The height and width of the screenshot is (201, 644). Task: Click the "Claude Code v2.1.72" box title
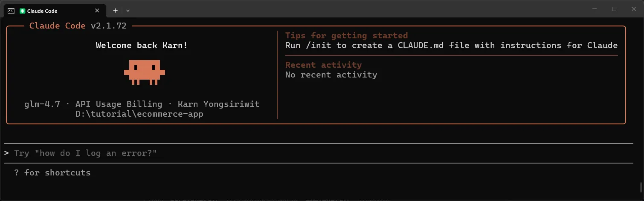pos(78,26)
